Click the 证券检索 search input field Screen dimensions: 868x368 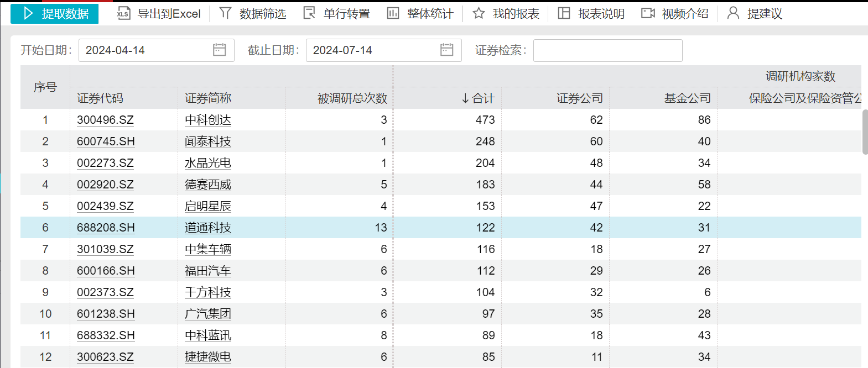607,51
